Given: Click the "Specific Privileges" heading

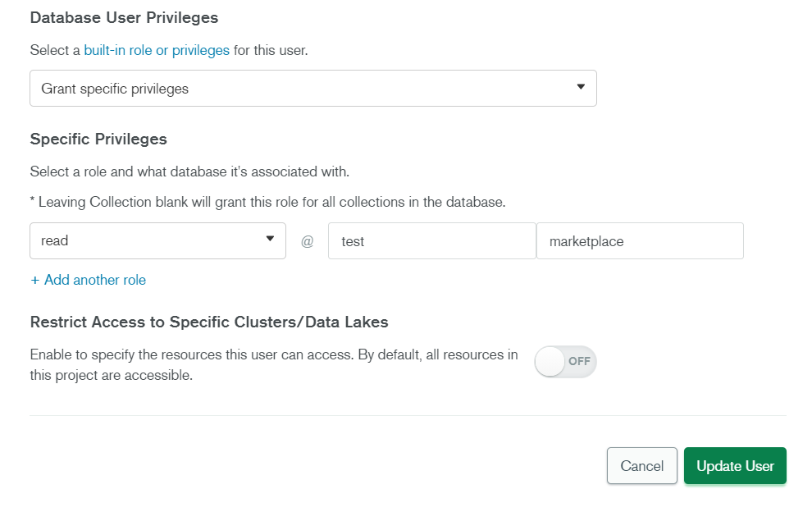Looking at the screenshot, I should pyautogui.click(x=98, y=139).
